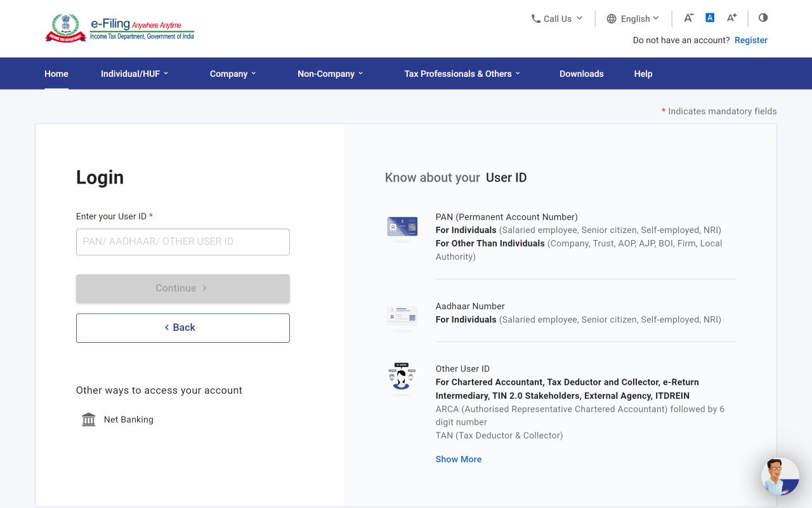Image resolution: width=812 pixels, height=508 pixels.
Task: Expand the Non-Company menu
Action: click(331, 74)
